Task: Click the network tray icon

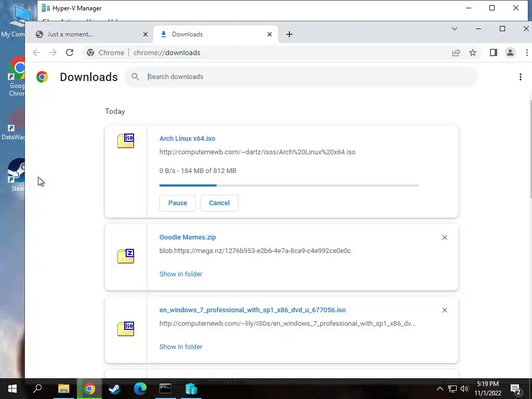Action: click(x=453, y=389)
